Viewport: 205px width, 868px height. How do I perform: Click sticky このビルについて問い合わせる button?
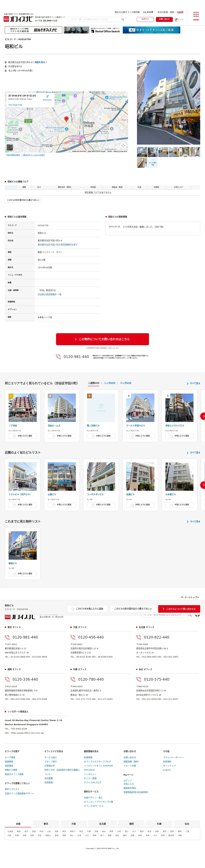tap(179, 609)
